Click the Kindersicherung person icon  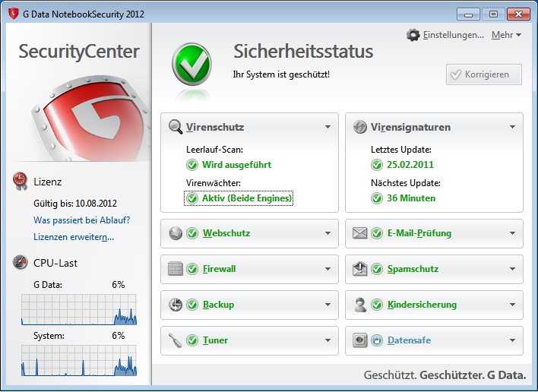[x=360, y=305]
